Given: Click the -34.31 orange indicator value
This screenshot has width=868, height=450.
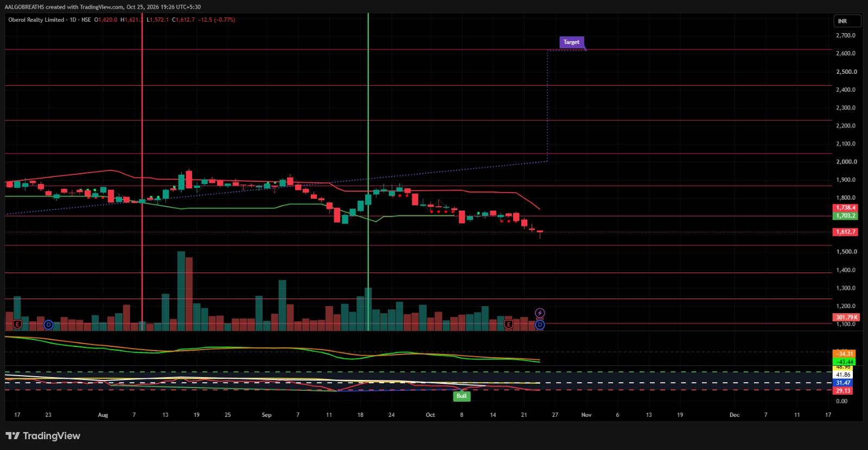Looking at the screenshot, I should coord(845,354).
